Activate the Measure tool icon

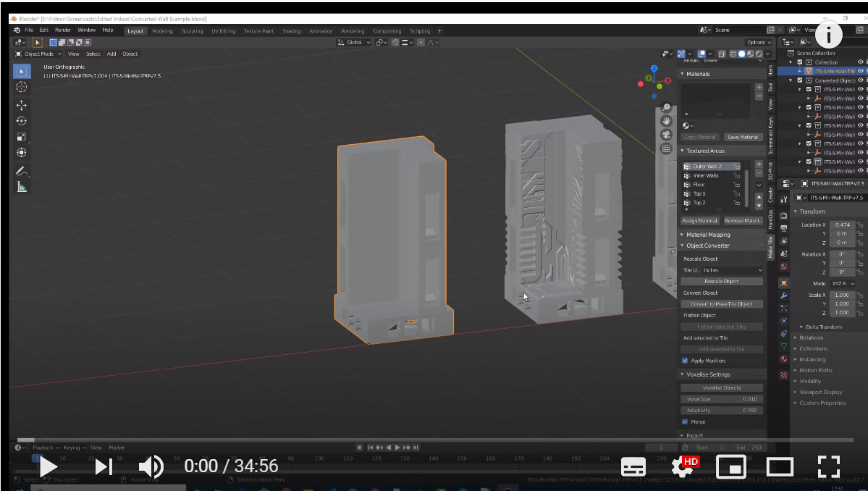22,188
